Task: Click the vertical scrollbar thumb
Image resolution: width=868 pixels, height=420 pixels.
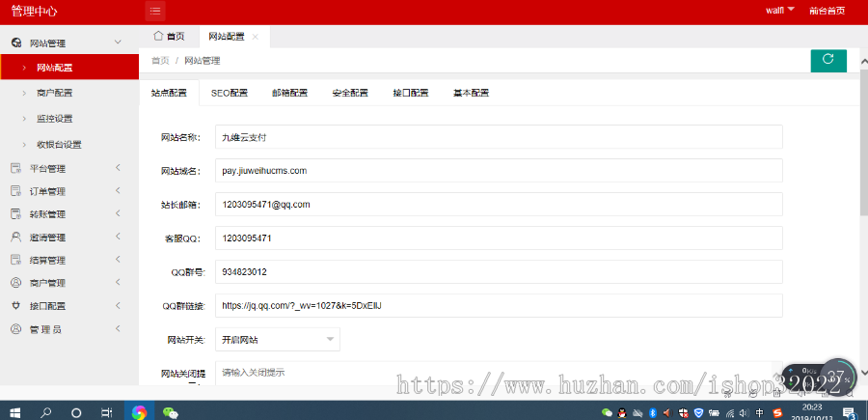Action: coord(863,143)
